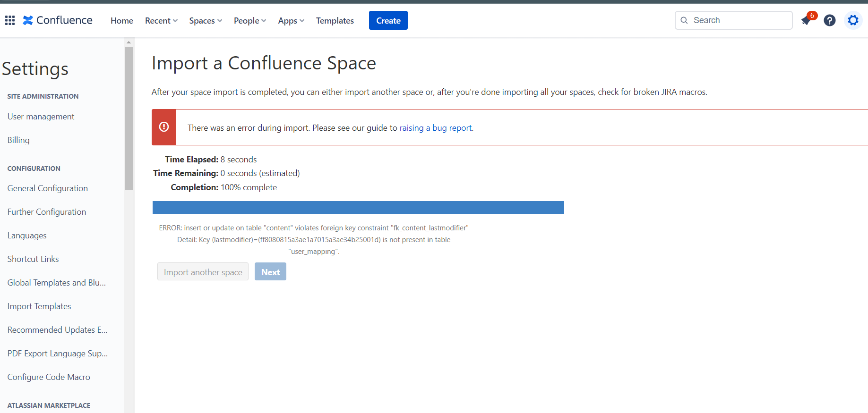This screenshot has width=868, height=413.
Task: Open Languages settings
Action: (x=27, y=236)
